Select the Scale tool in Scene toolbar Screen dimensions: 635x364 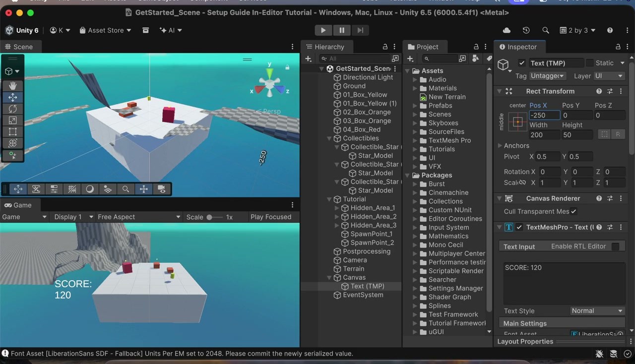coord(13,120)
